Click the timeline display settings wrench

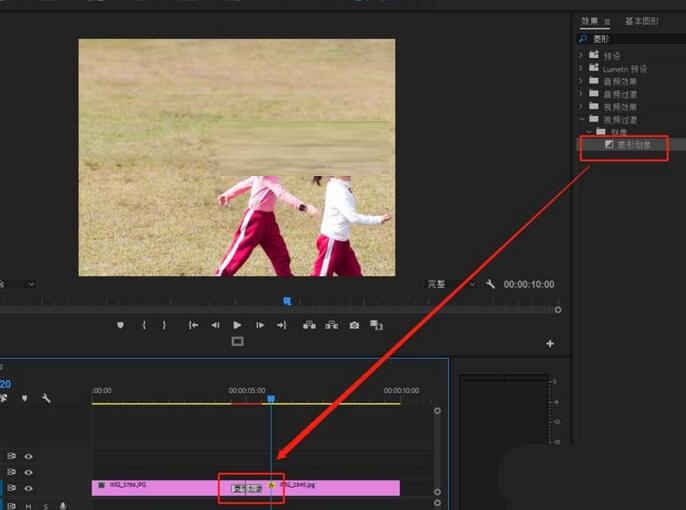coord(46,398)
